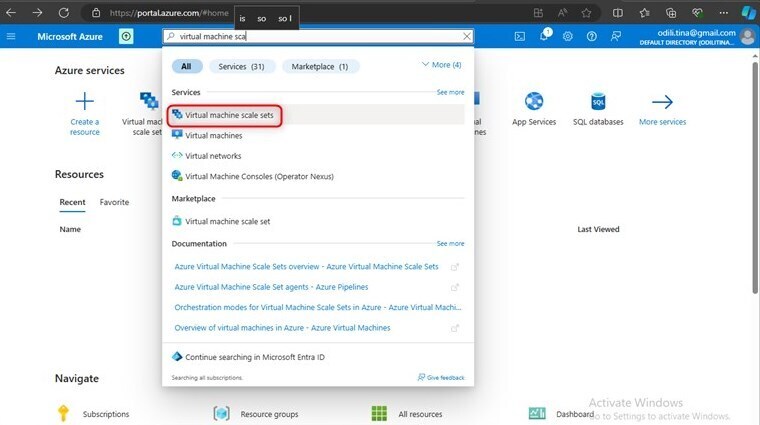Open the App Services tile
Viewport: 760px width, 425px height.
534,109
